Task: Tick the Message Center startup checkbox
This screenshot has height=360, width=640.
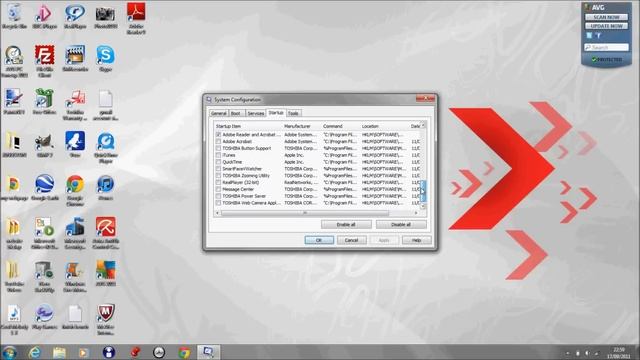Action: [218, 189]
